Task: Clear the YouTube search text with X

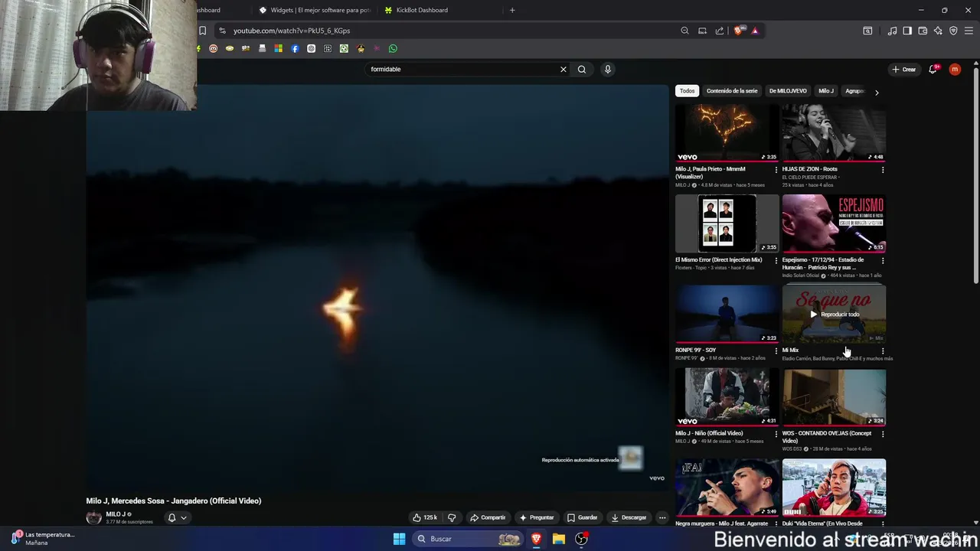Action: [x=563, y=69]
